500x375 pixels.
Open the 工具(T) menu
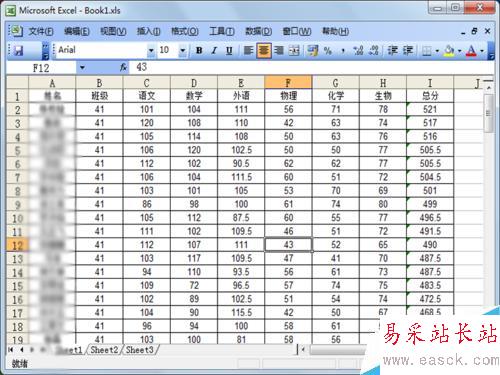click(x=222, y=32)
